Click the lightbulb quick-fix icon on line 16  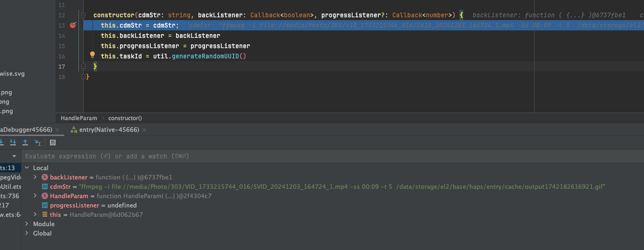pos(92,55)
